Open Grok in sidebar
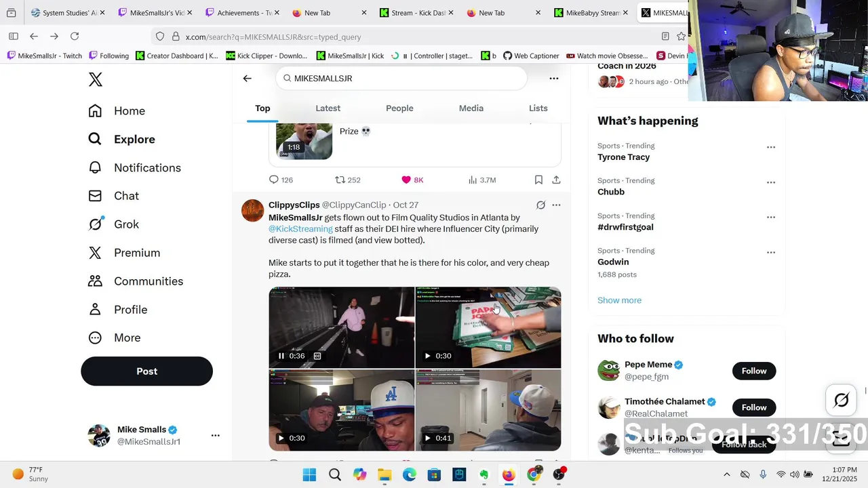Image resolution: width=868 pixels, height=488 pixels. click(113, 224)
